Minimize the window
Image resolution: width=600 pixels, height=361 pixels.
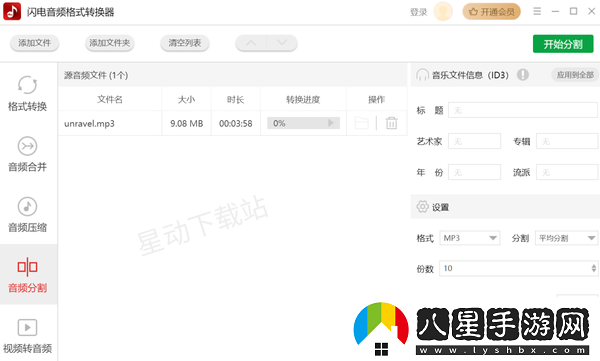555,12
